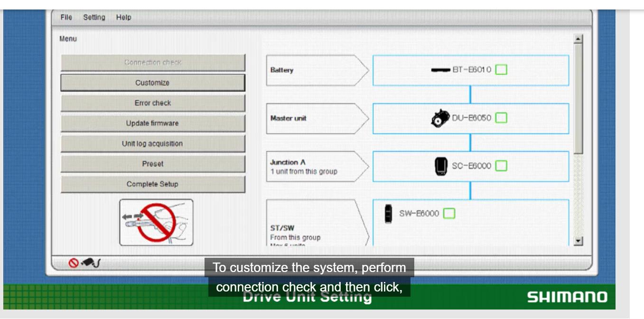Click the Unit log acquisition button

coord(153,144)
